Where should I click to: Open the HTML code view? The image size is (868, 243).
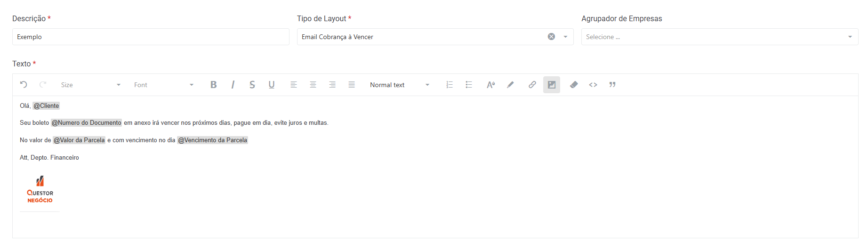click(x=593, y=85)
